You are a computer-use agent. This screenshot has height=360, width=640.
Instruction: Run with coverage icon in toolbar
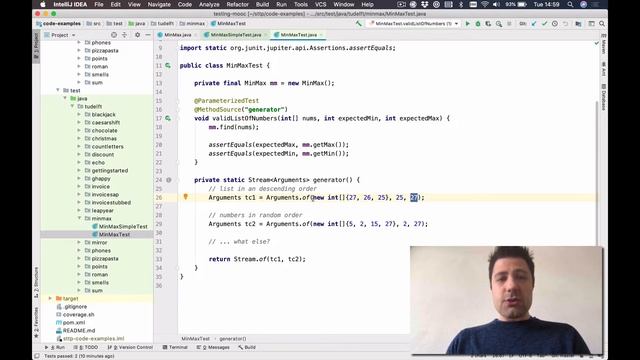point(488,24)
